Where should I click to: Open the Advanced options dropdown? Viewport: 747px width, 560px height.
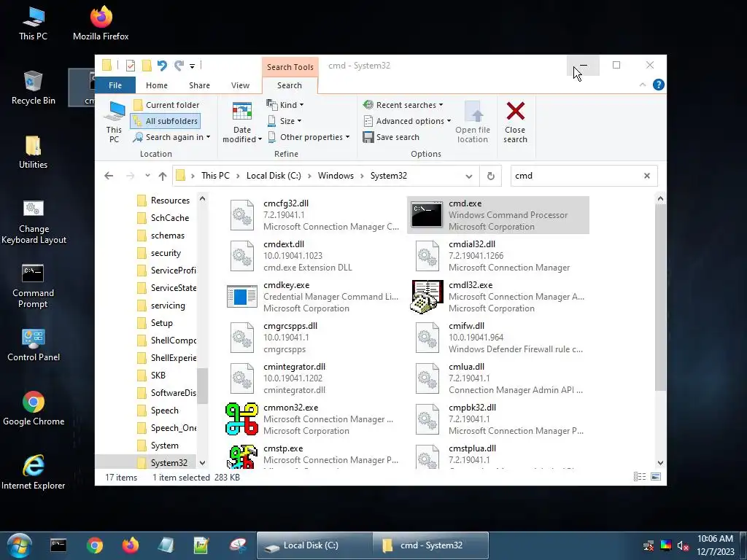click(x=407, y=121)
